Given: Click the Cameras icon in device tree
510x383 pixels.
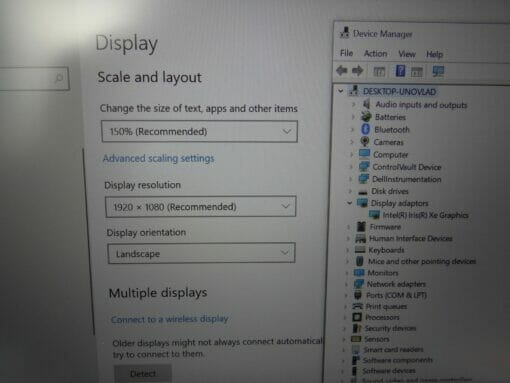Looking at the screenshot, I should pyautogui.click(x=365, y=142).
